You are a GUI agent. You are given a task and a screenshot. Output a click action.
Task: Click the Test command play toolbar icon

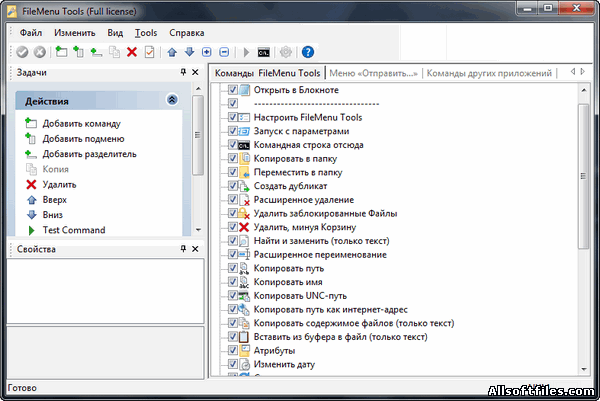pos(246,52)
